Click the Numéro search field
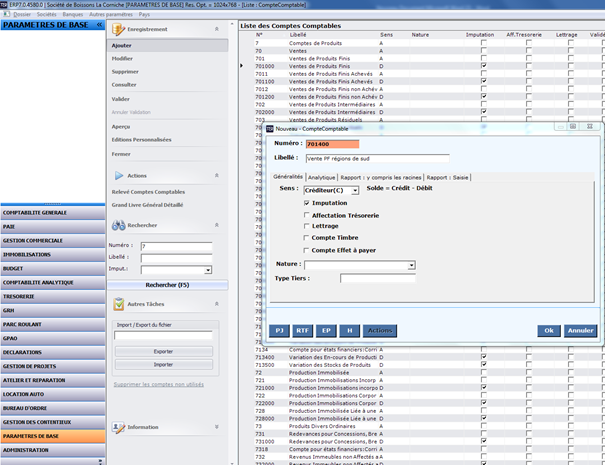605x465 pixels. point(176,247)
